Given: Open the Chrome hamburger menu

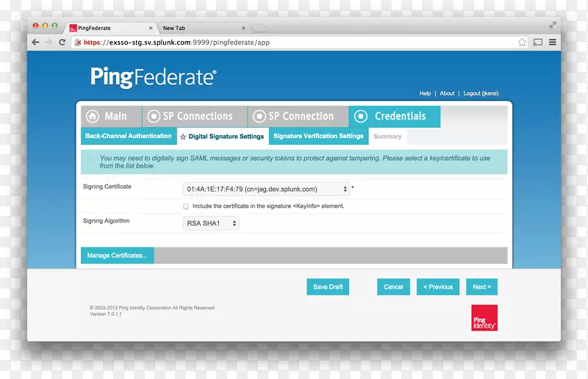Looking at the screenshot, I should 552,43.
